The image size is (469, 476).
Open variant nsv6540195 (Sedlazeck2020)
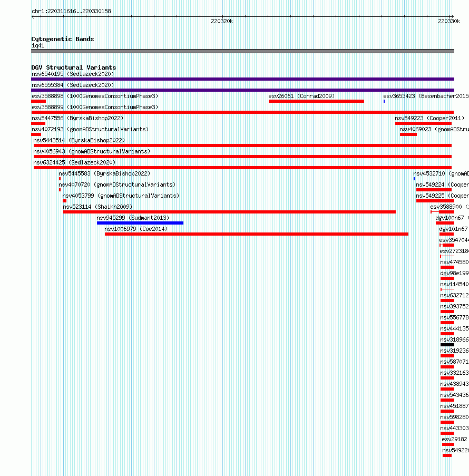(x=73, y=74)
